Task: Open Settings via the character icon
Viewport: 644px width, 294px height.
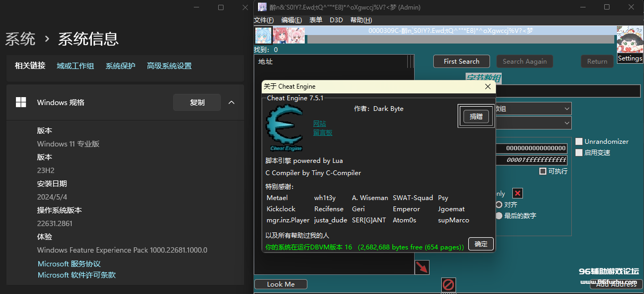Action: tap(630, 45)
